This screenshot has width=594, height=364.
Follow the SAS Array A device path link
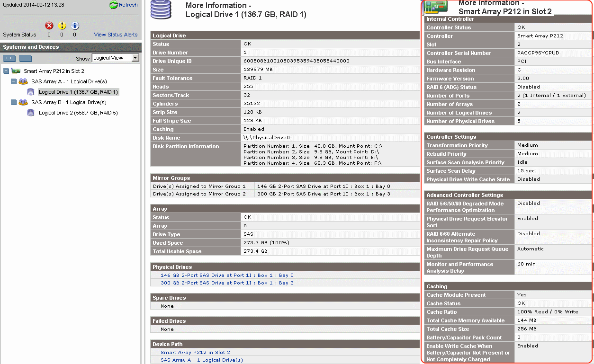coord(201,360)
